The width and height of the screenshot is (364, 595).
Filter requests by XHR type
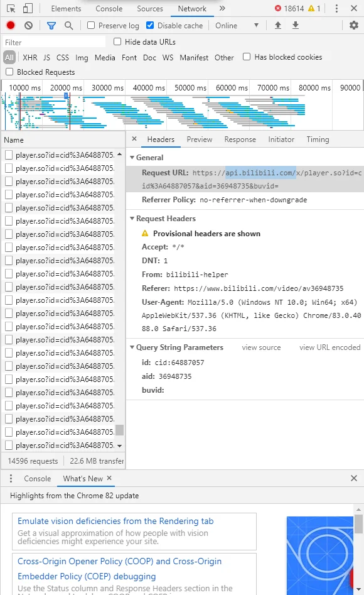(x=30, y=57)
